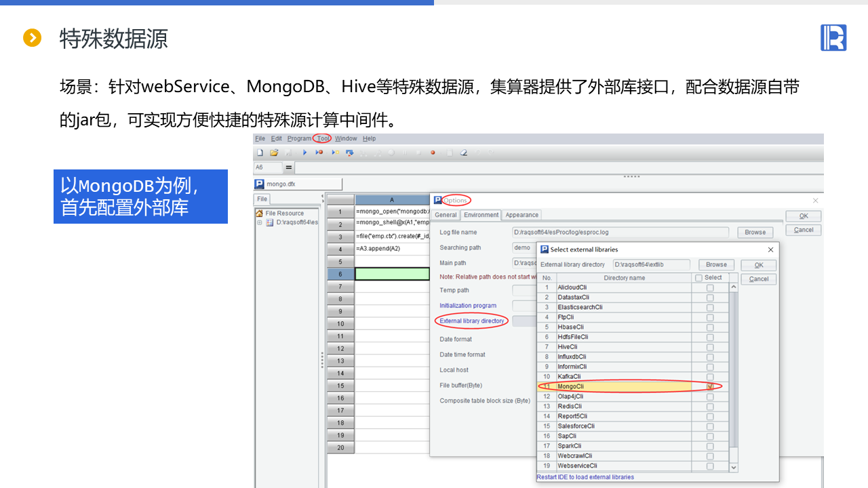Image resolution: width=868 pixels, height=488 pixels.
Task: Select cell A6 in the grid
Action: pyautogui.click(x=392, y=274)
